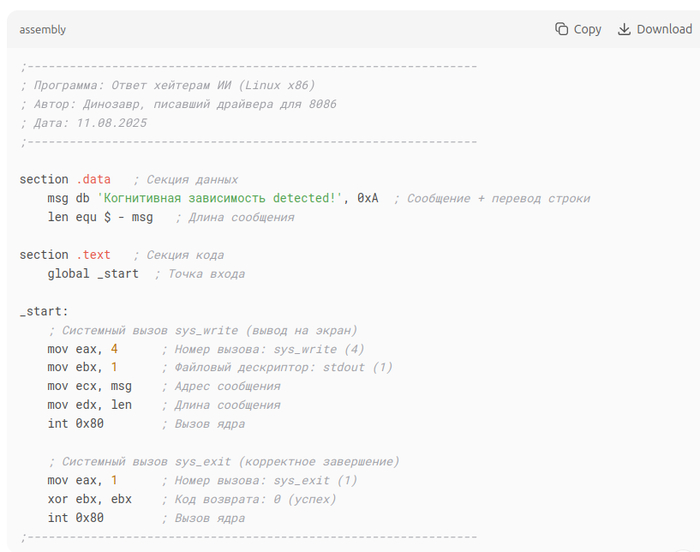Click the 0xA newline value

pyautogui.click(x=368, y=198)
